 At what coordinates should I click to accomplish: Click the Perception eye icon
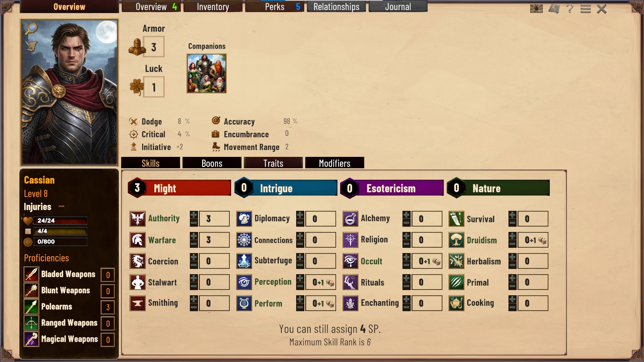(244, 282)
